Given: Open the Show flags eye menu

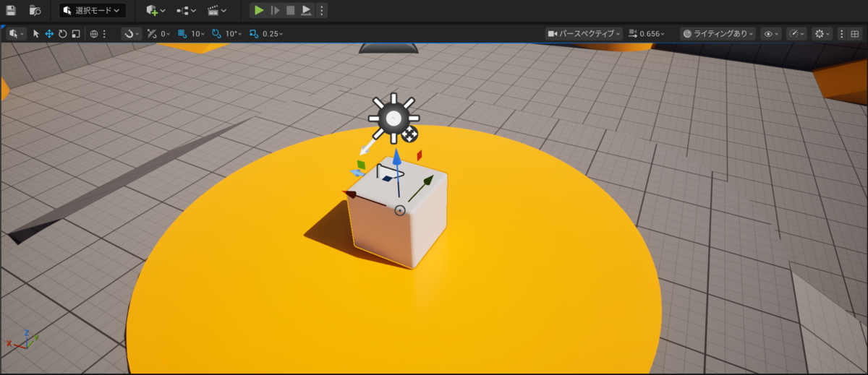Looking at the screenshot, I should (770, 33).
